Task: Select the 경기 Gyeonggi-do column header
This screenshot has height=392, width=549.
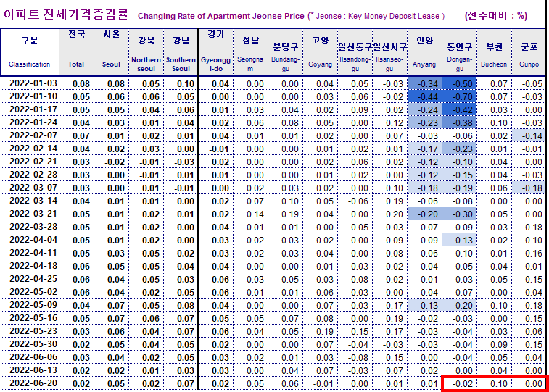Action: 215,52
